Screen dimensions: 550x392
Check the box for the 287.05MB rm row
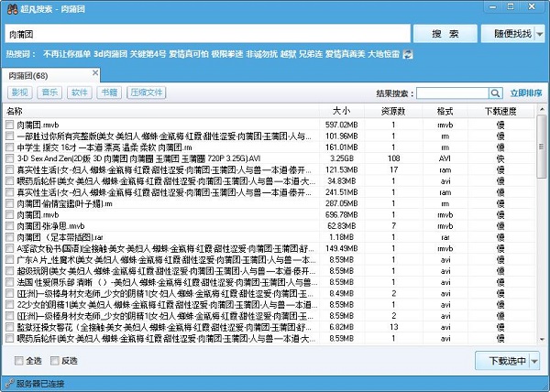click(x=10, y=203)
